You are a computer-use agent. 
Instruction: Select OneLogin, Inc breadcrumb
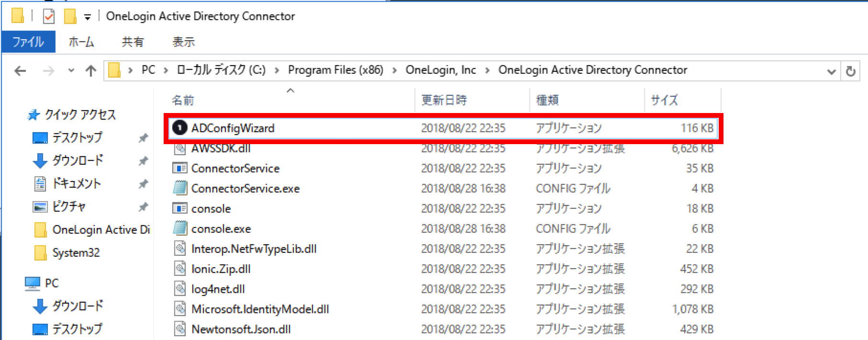(x=441, y=70)
